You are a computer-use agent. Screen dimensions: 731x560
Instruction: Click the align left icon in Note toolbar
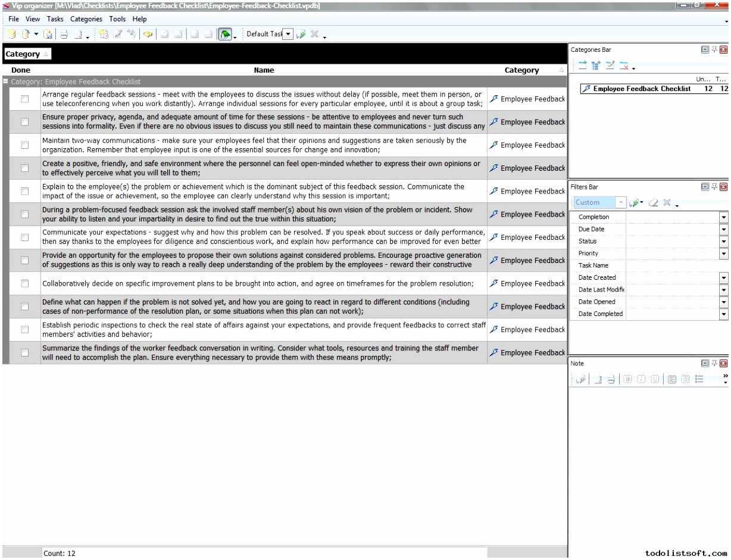coord(671,379)
